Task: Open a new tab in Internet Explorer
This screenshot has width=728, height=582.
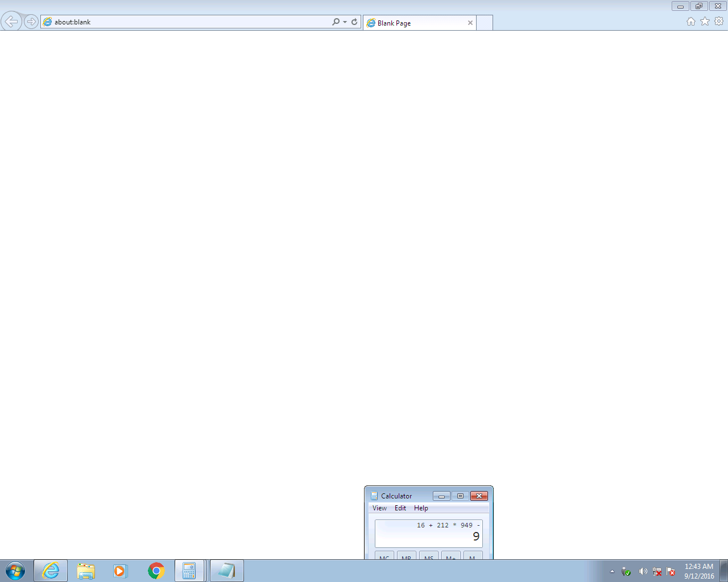Action: pyautogui.click(x=485, y=23)
